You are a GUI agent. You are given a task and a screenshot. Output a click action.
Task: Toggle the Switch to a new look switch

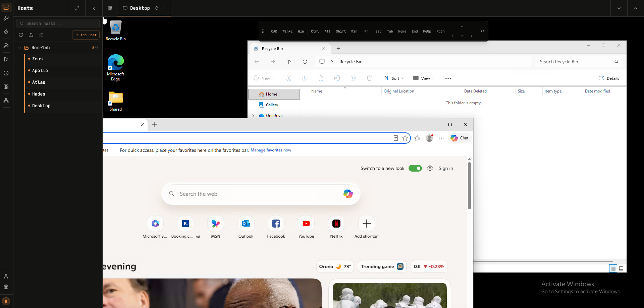(x=415, y=168)
